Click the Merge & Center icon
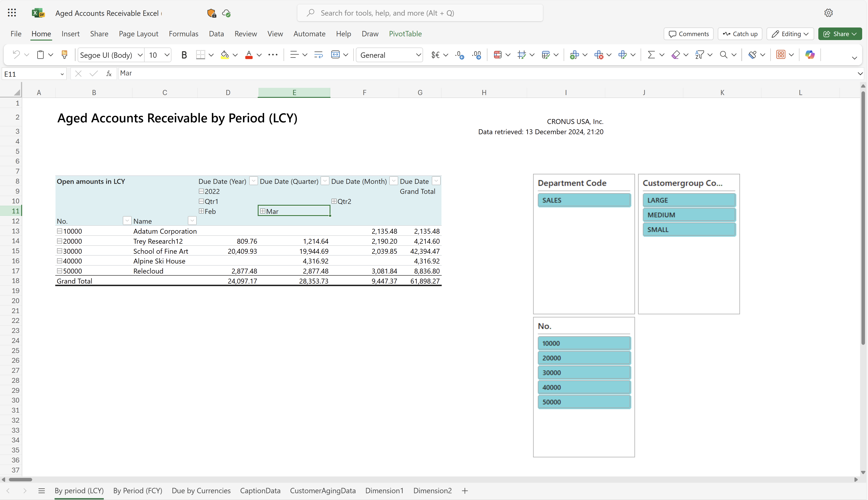Screen dimensions: 868x500 pos(335,54)
